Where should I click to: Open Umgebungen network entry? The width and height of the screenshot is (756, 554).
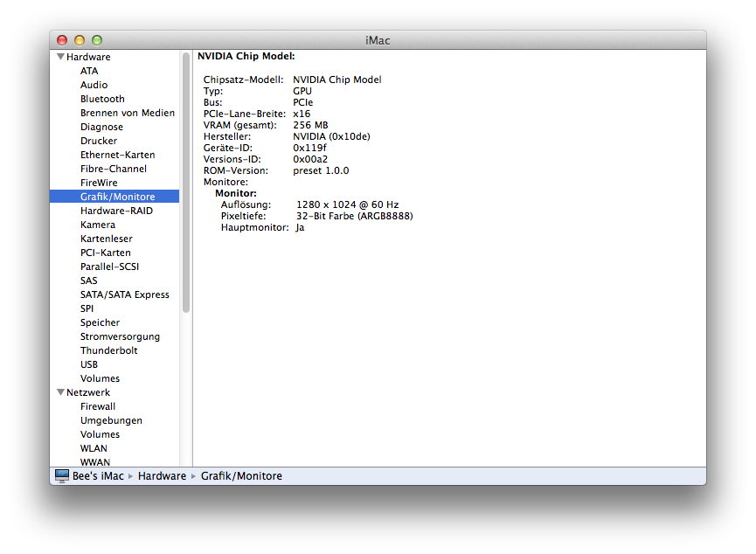[111, 420]
